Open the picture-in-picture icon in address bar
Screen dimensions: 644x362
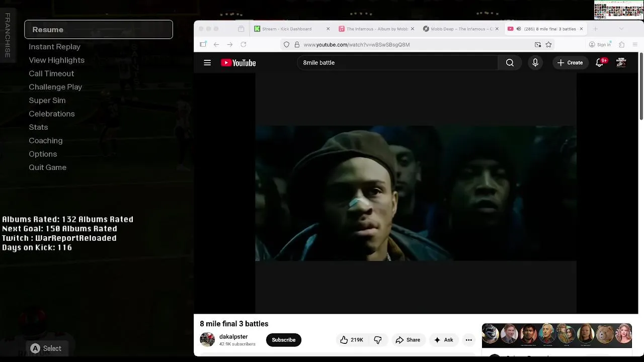(538, 45)
